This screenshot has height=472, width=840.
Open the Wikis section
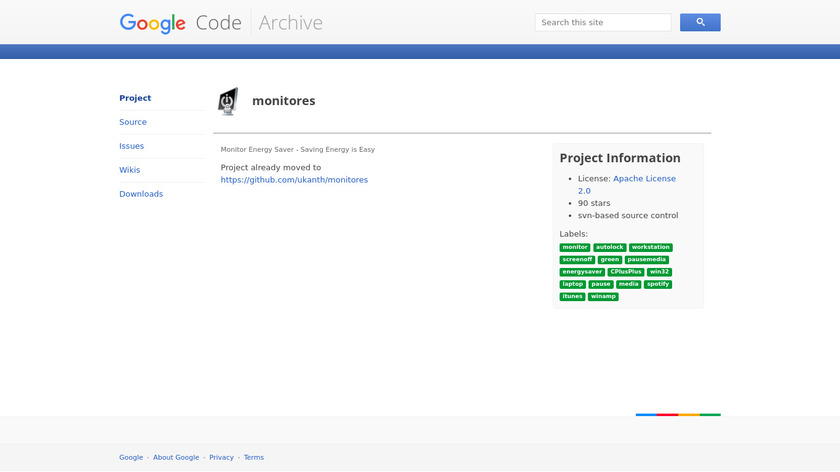(130, 170)
